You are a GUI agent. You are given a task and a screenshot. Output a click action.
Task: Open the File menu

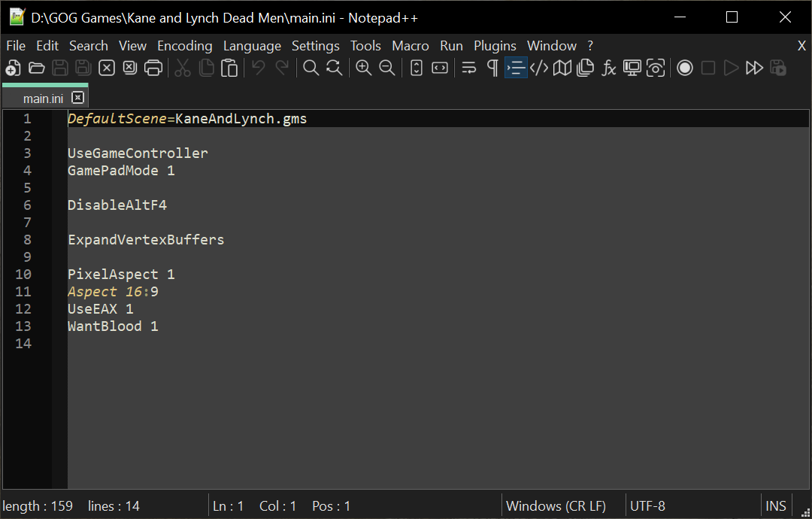16,46
